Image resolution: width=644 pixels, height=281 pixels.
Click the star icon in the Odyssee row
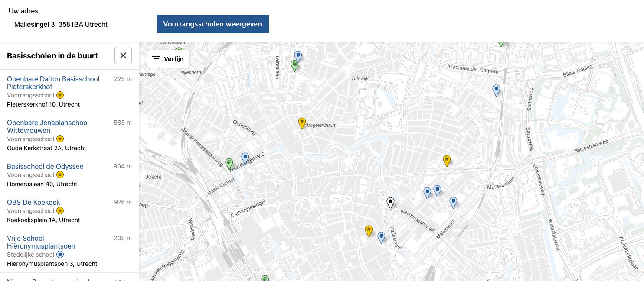[60, 175]
